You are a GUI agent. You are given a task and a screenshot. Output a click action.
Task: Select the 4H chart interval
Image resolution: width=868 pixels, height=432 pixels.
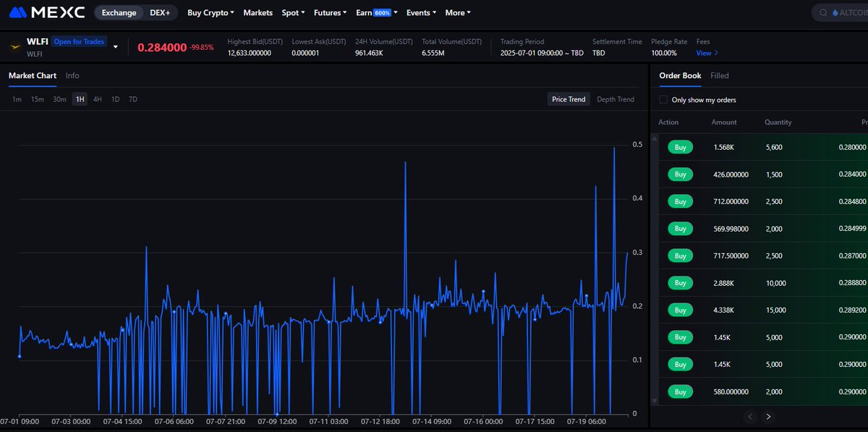pyautogui.click(x=97, y=99)
